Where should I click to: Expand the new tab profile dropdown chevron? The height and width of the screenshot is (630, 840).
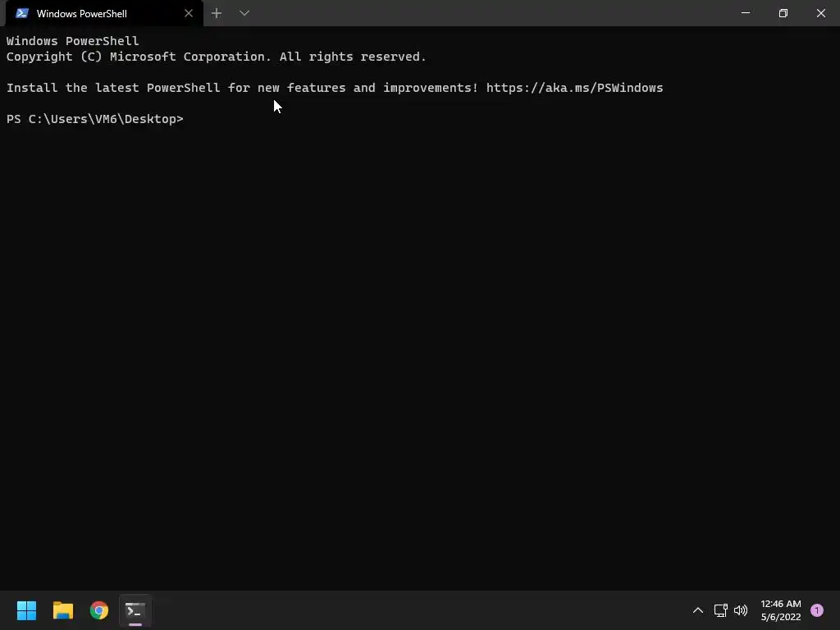click(244, 13)
